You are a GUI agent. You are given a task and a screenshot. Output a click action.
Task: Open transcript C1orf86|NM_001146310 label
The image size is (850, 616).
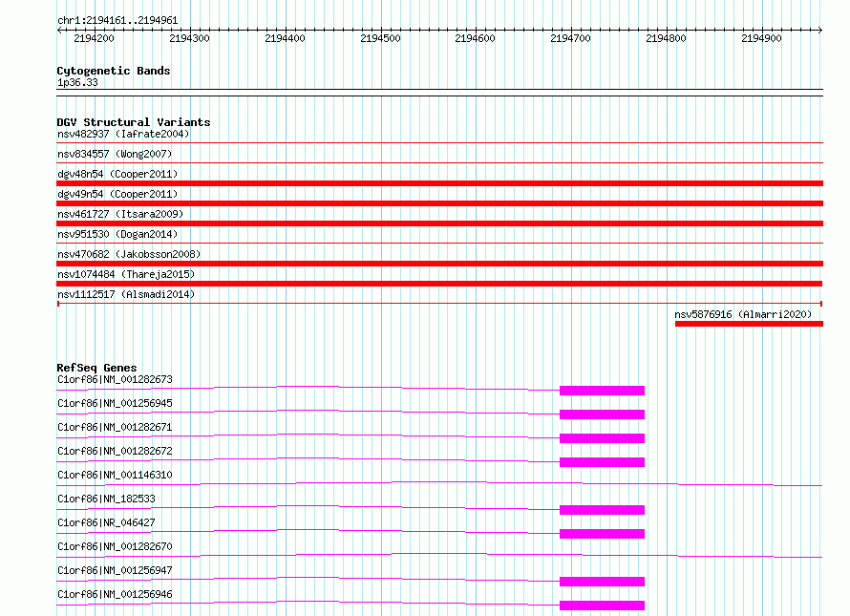click(115, 475)
